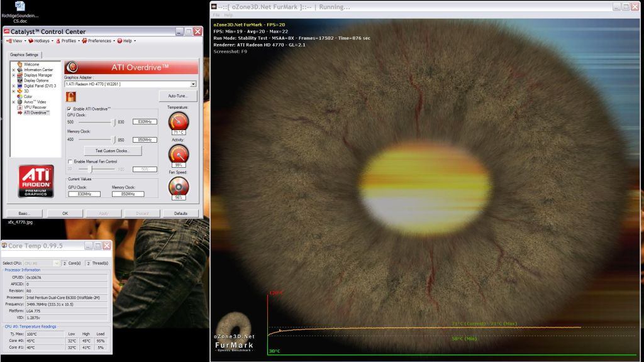The height and width of the screenshot is (362, 644).
Task: Click the Discard button
Action: [x=142, y=214]
